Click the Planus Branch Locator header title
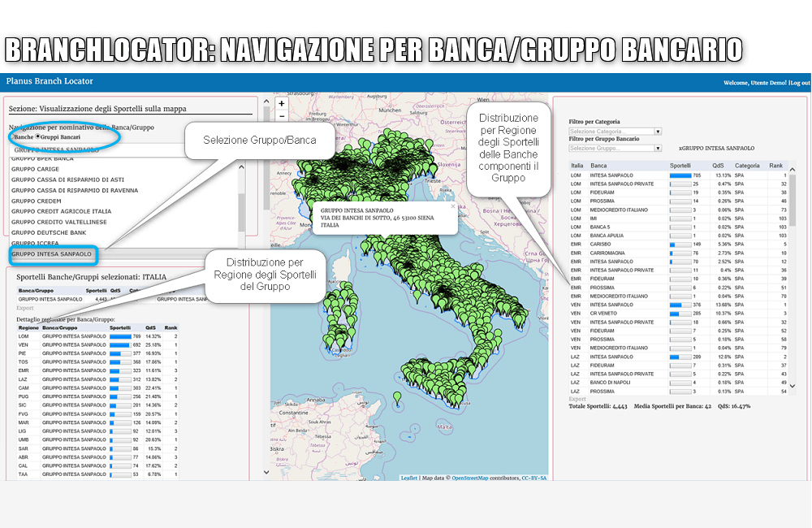The width and height of the screenshot is (812, 528). click(50, 81)
